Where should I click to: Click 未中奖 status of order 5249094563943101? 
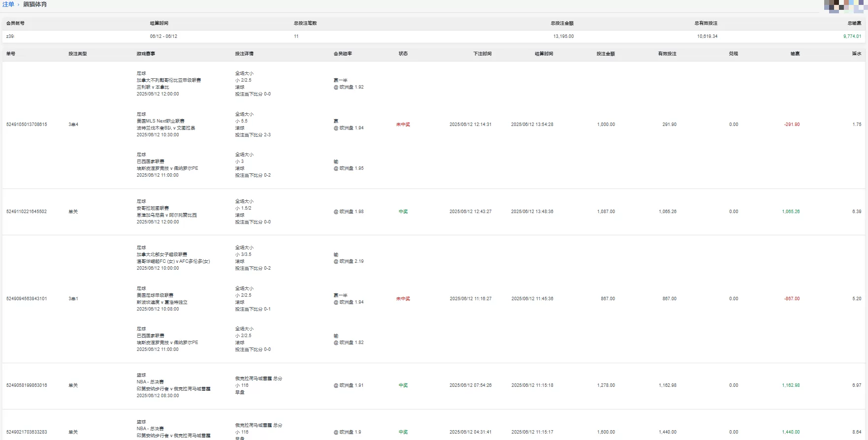[403, 299]
